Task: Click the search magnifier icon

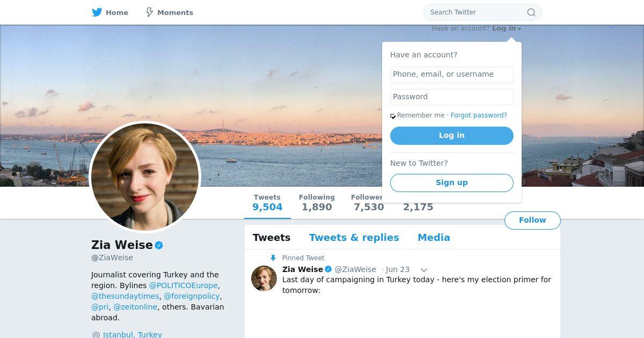Action: [531, 12]
